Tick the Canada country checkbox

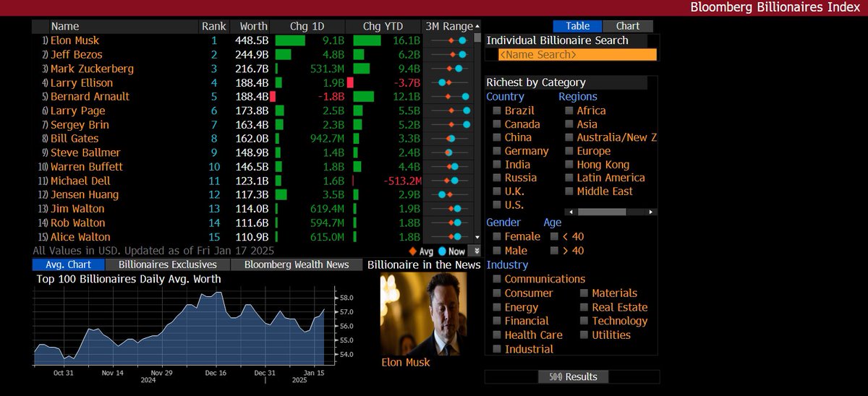[x=497, y=124]
